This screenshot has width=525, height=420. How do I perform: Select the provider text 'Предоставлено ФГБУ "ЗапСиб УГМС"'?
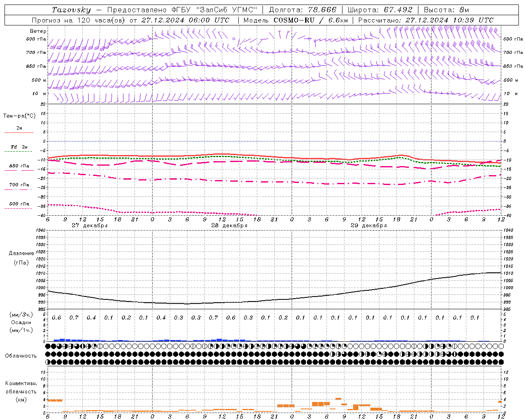pos(182,10)
